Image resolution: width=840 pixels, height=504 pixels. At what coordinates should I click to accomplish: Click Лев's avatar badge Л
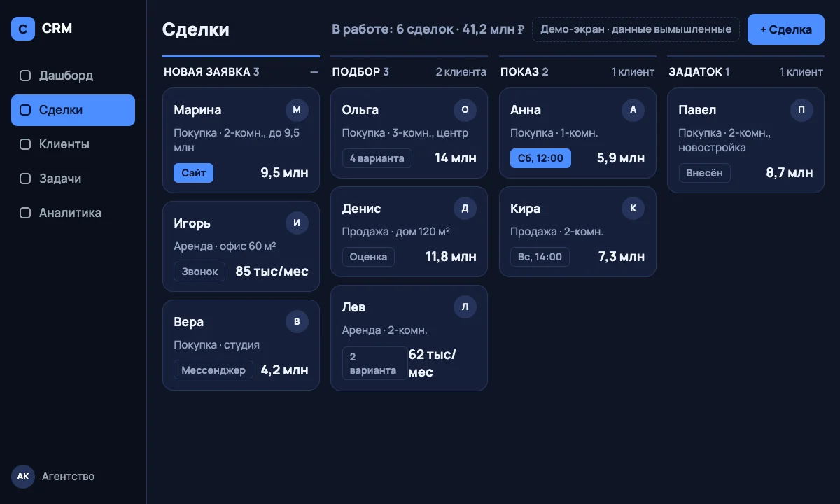click(465, 307)
